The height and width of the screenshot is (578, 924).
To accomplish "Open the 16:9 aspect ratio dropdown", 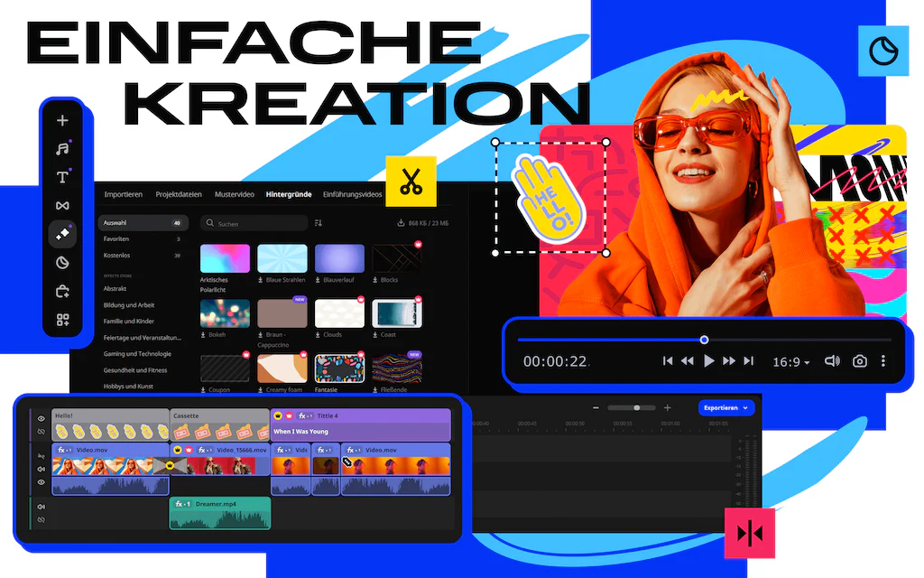I will click(x=790, y=361).
